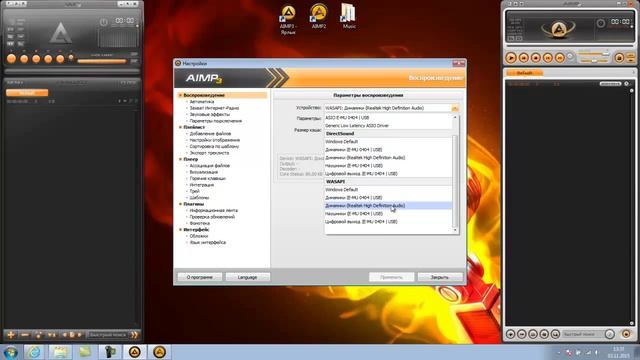This screenshot has width=640, height=360.
Task: Open the AIMP2 desktop shortcut
Action: tap(319, 16)
